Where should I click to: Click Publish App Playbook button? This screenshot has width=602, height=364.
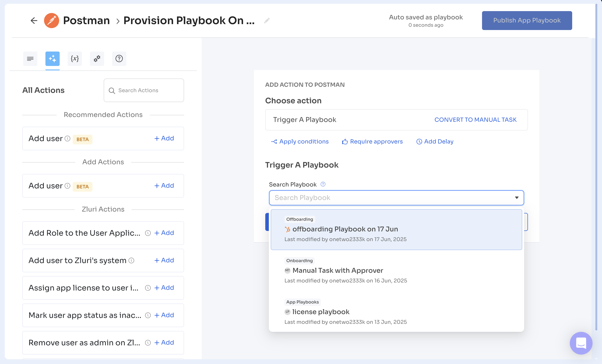(527, 21)
